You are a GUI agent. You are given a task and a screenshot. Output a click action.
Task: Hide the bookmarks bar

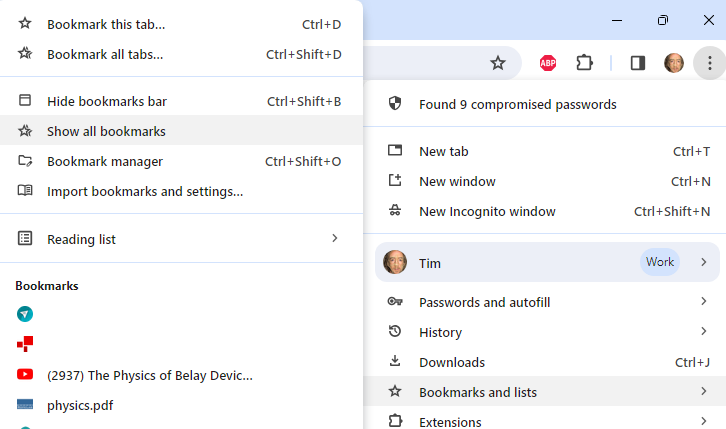tap(107, 101)
